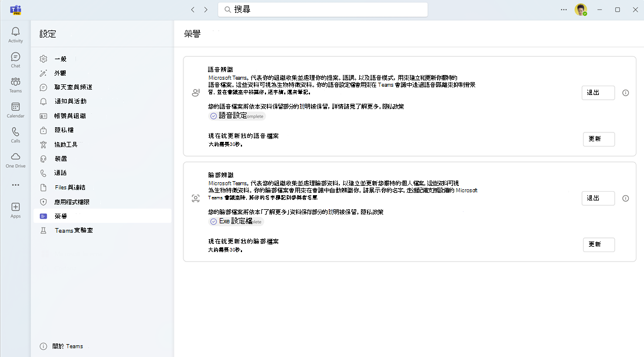Open 隱私政策 link in voice section

[393, 107]
